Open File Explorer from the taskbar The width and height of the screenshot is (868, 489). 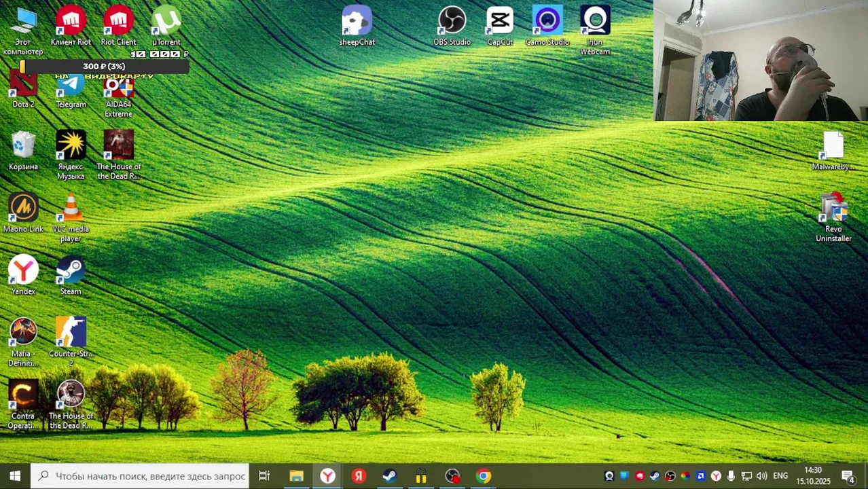pos(296,476)
